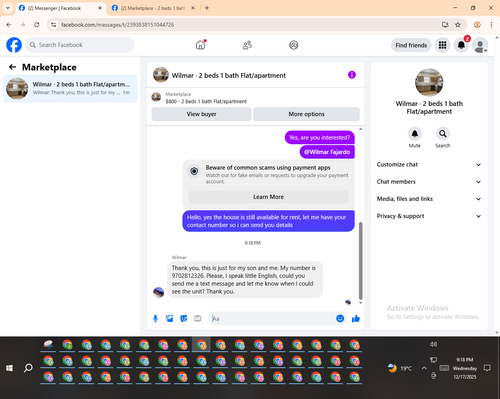Go back using the Marketplace arrow
This screenshot has height=399, width=500.
click(12, 67)
